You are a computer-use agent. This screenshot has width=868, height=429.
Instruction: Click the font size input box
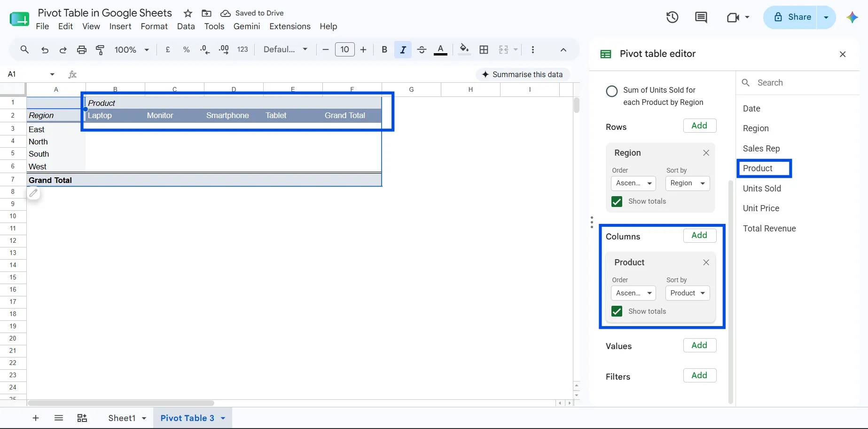pyautogui.click(x=344, y=49)
